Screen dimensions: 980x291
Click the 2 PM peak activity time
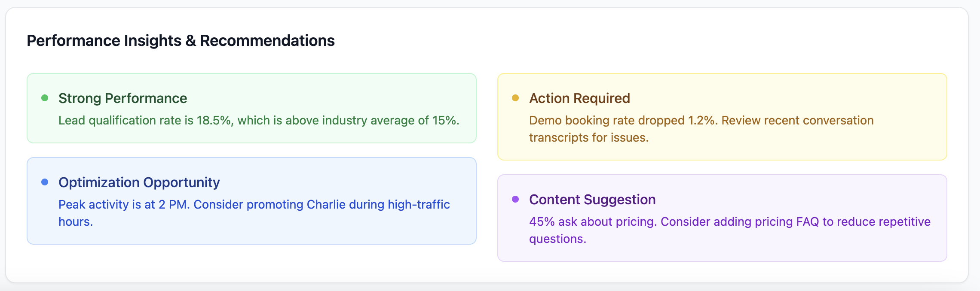[174, 205]
